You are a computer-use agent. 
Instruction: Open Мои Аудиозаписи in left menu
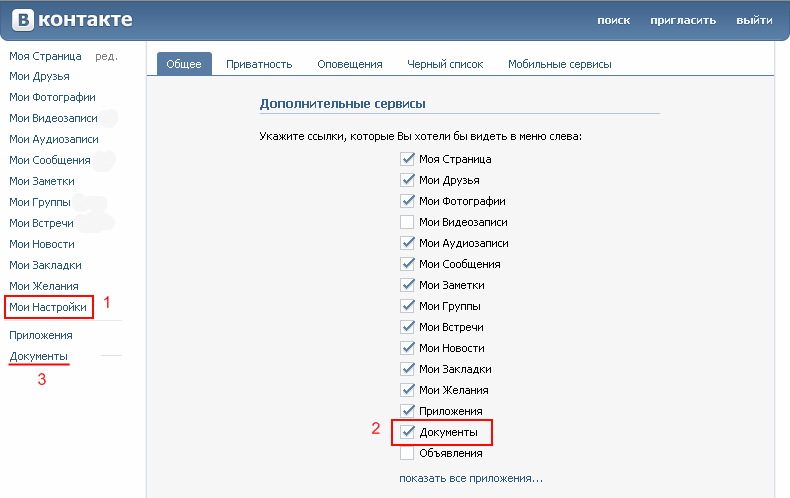[x=54, y=139]
